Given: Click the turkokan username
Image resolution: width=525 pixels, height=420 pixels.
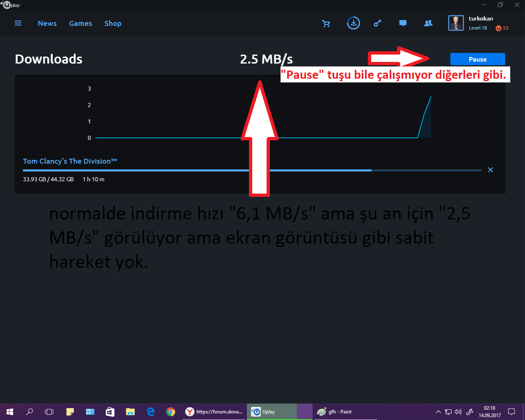Looking at the screenshot, I should coord(481,18).
